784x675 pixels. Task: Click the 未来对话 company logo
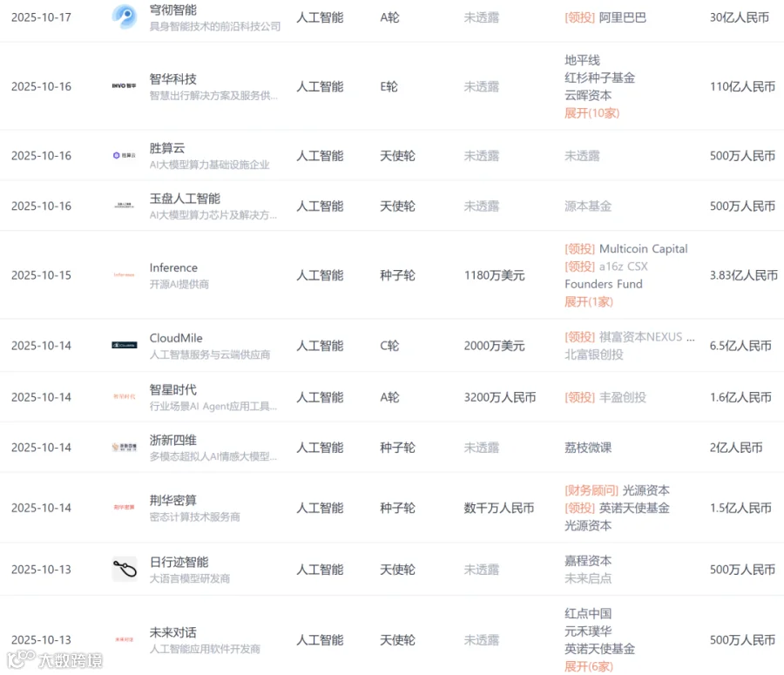click(124, 639)
